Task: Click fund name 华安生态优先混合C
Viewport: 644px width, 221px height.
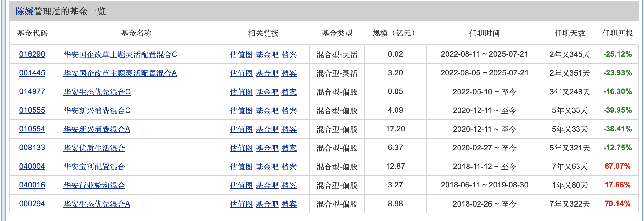Action: 97,92
